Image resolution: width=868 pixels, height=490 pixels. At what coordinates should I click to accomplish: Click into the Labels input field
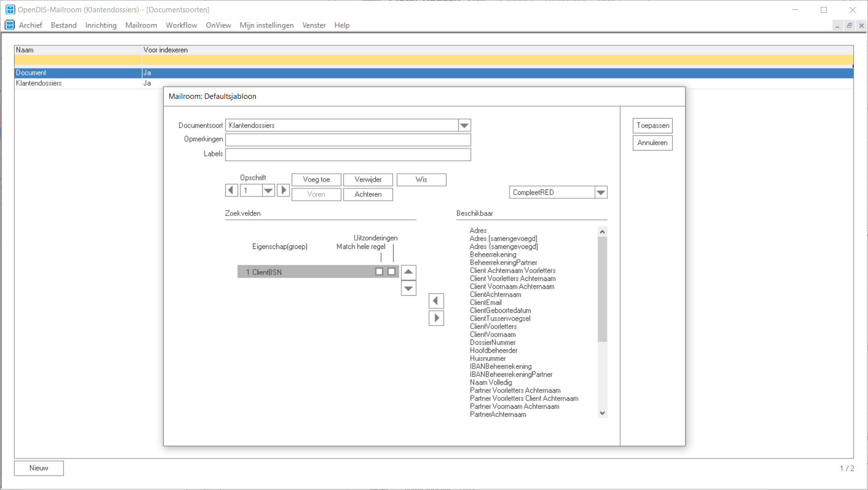(348, 154)
